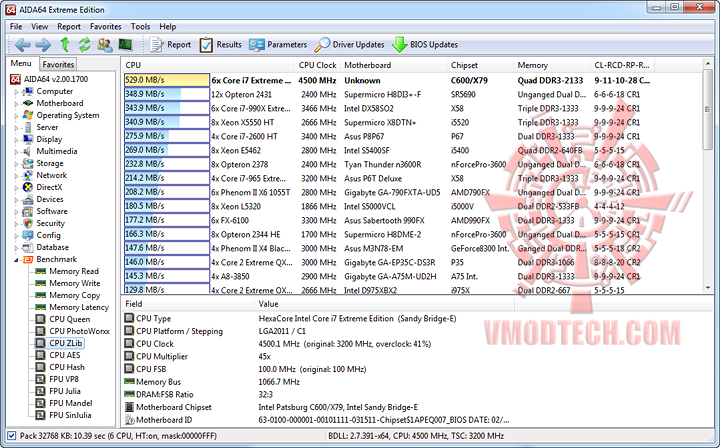Select the Config tree icon

(28, 235)
